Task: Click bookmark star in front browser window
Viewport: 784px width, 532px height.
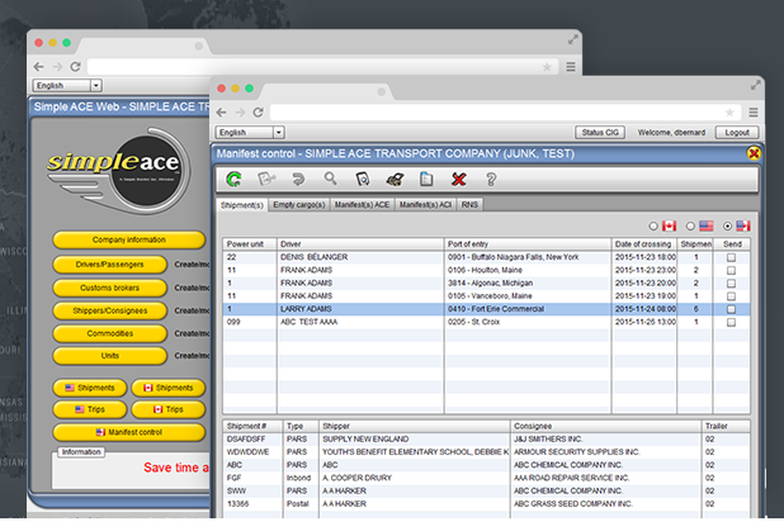Action: click(x=729, y=112)
